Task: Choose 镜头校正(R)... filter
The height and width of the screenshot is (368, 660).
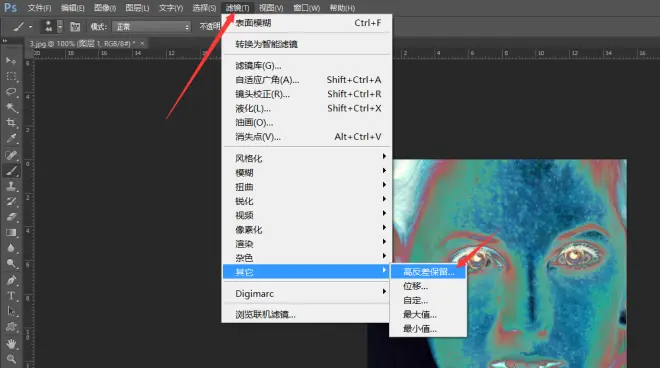Action: click(307, 94)
